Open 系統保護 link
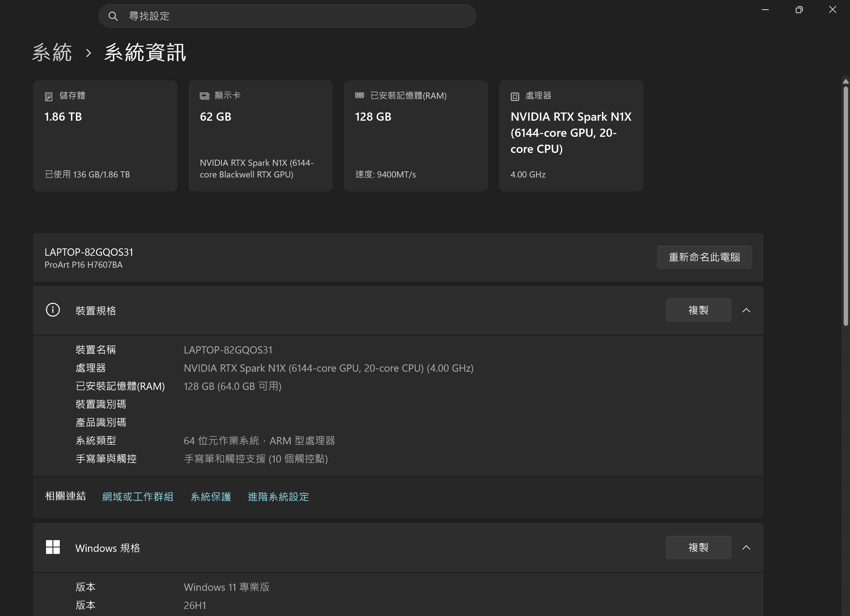Screen dimensions: 850x616 [211, 496]
